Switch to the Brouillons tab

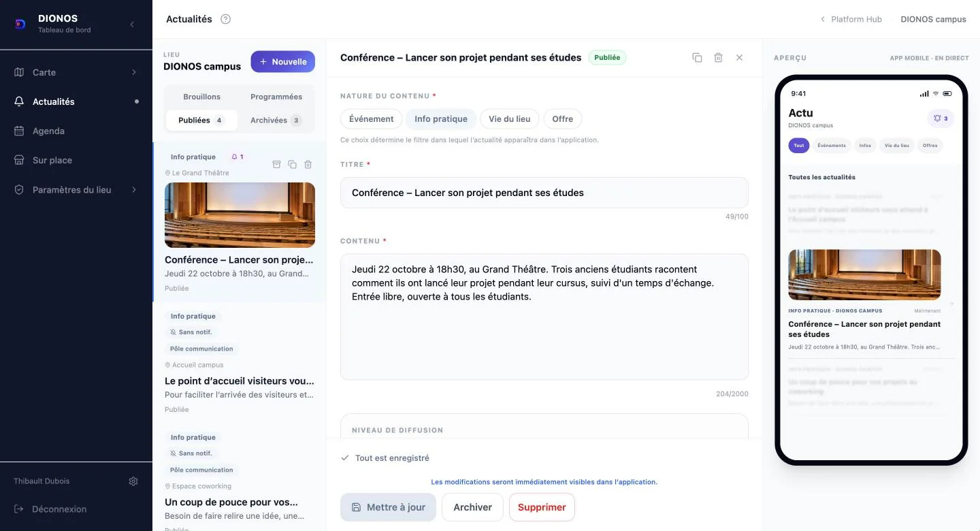point(202,97)
